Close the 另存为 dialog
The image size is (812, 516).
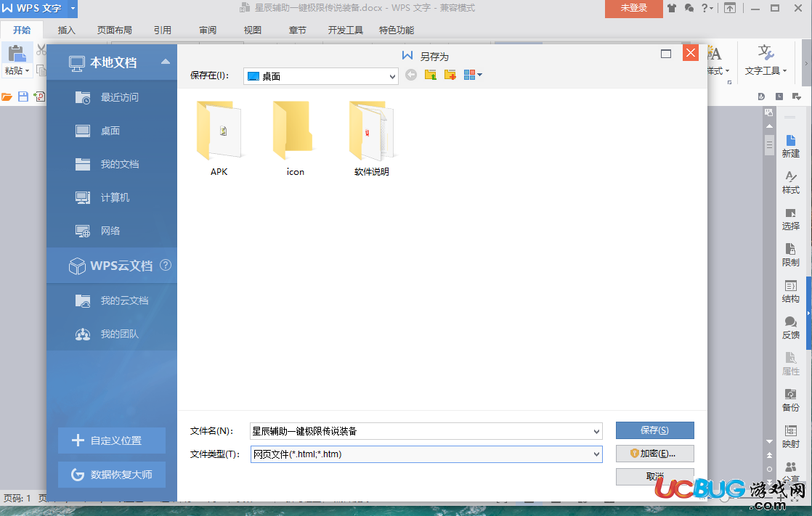(690, 53)
